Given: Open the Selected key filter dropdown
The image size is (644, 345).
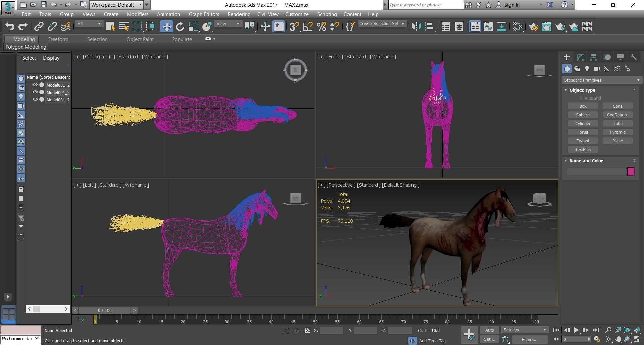Looking at the screenshot, I should pyautogui.click(x=525, y=330).
